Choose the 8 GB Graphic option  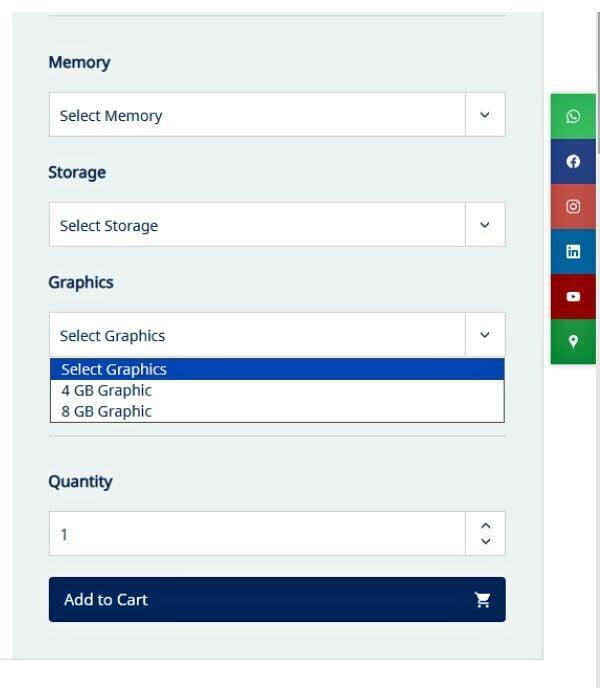(x=107, y=411)
